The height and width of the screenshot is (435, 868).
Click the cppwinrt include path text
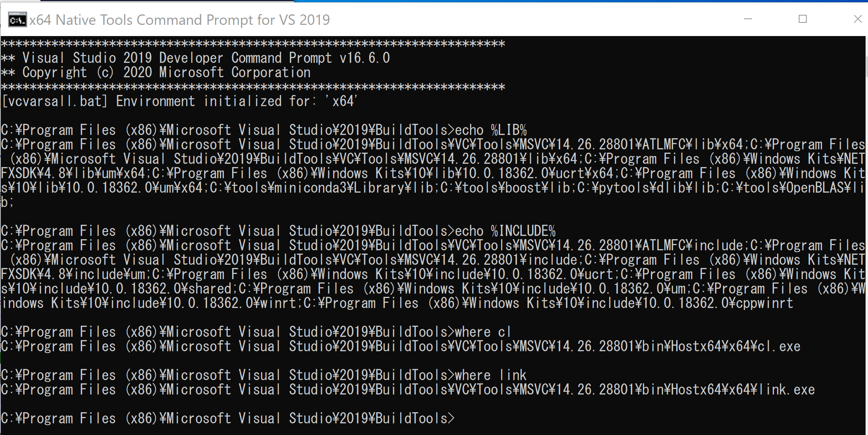pyautogui.click(x=549, y=303)
